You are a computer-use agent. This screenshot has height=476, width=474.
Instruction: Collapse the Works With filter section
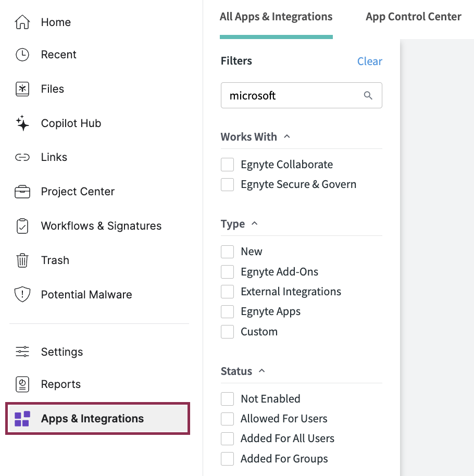click(x=286, y=137)
